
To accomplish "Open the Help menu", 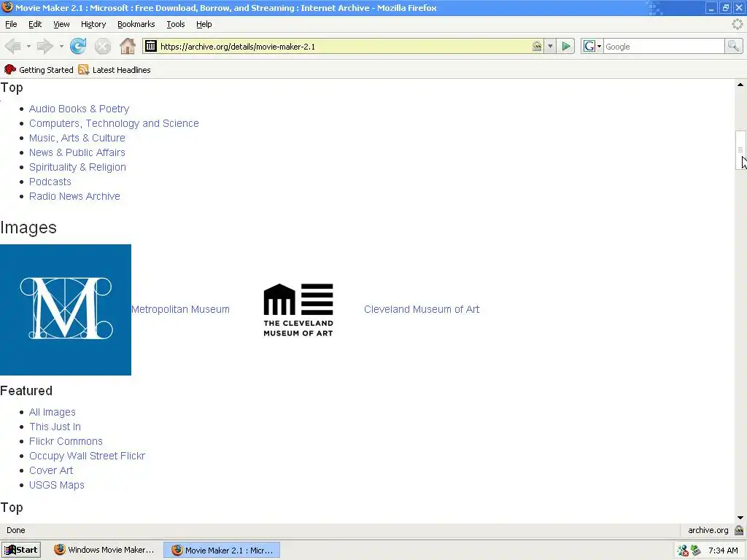I will click(204, 24).
